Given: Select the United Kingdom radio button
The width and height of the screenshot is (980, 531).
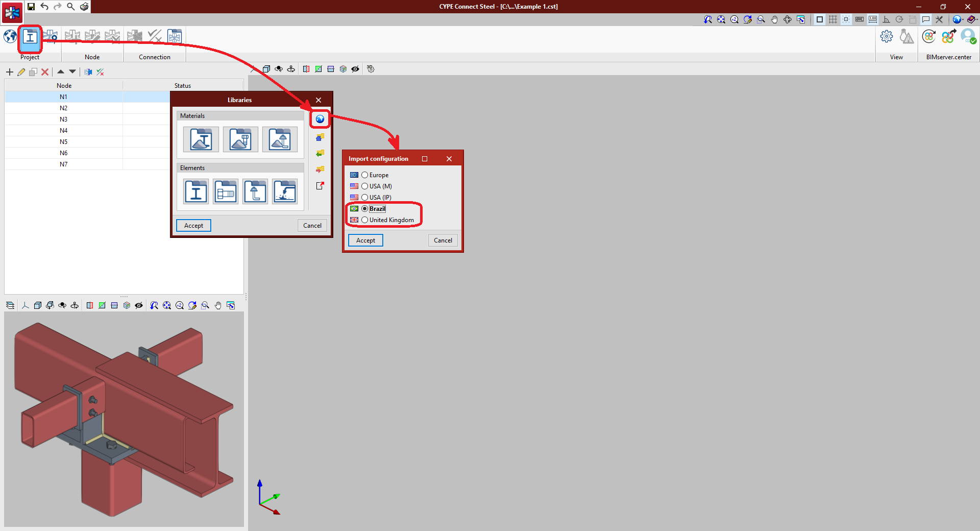Looking at the screenshot, I should 364,220.
